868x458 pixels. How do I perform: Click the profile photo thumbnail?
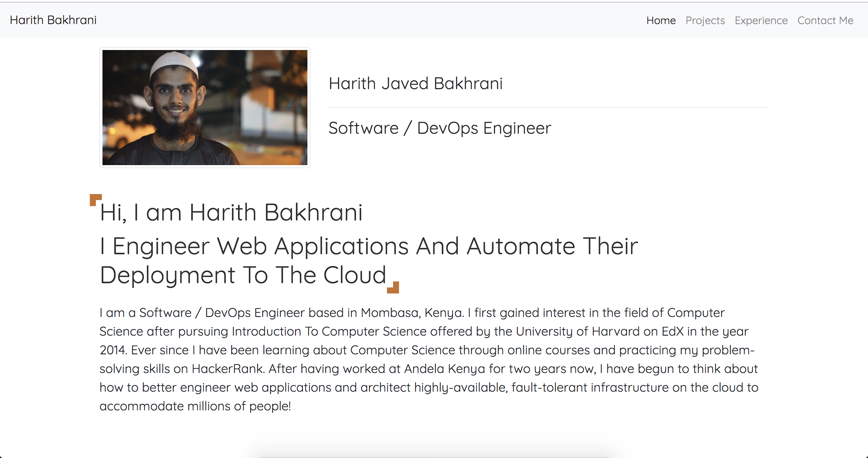205,108
